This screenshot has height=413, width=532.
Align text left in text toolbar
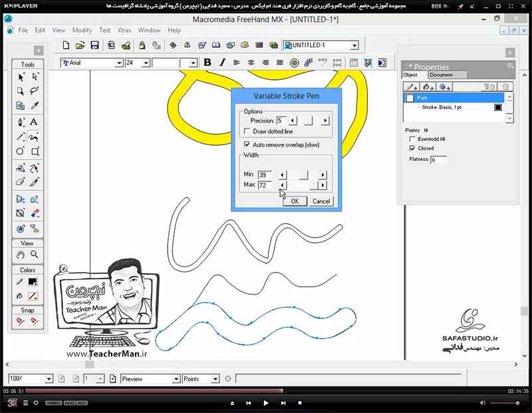point(237,63)
